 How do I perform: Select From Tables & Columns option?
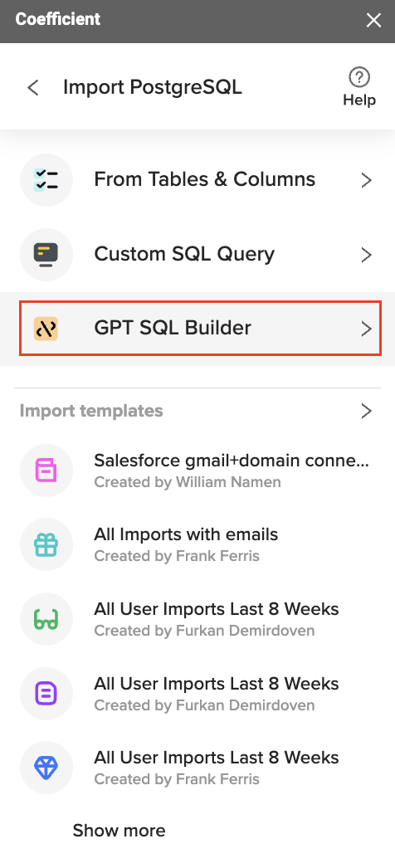pos(197,180)
